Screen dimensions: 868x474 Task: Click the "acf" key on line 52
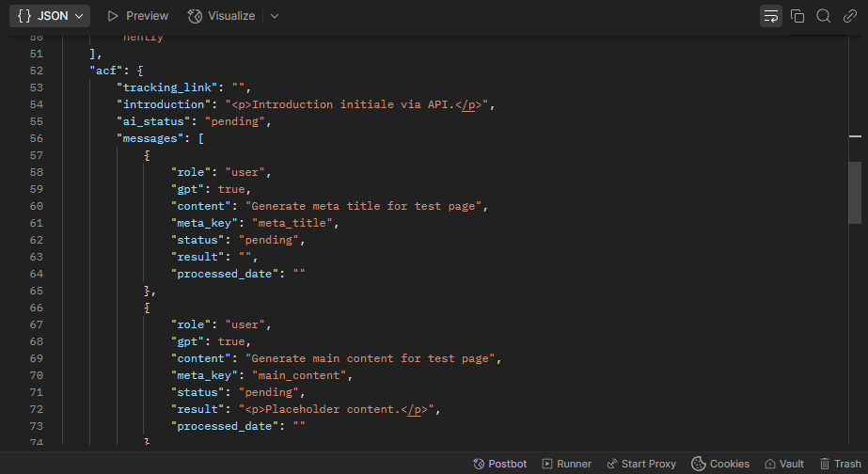point(105,71)
